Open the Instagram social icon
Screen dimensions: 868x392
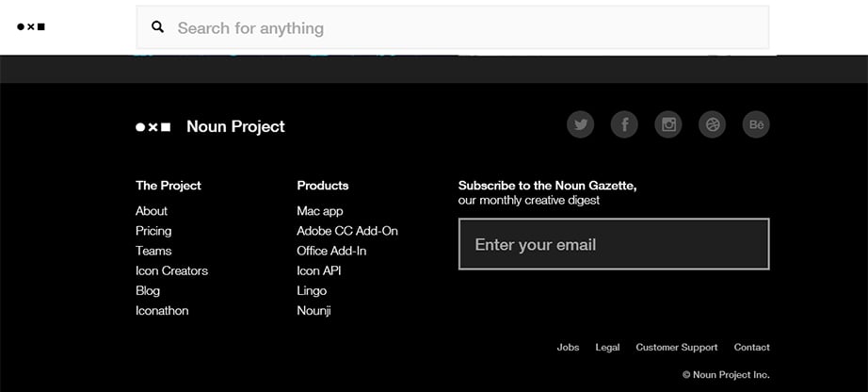[x=668, y=124]
